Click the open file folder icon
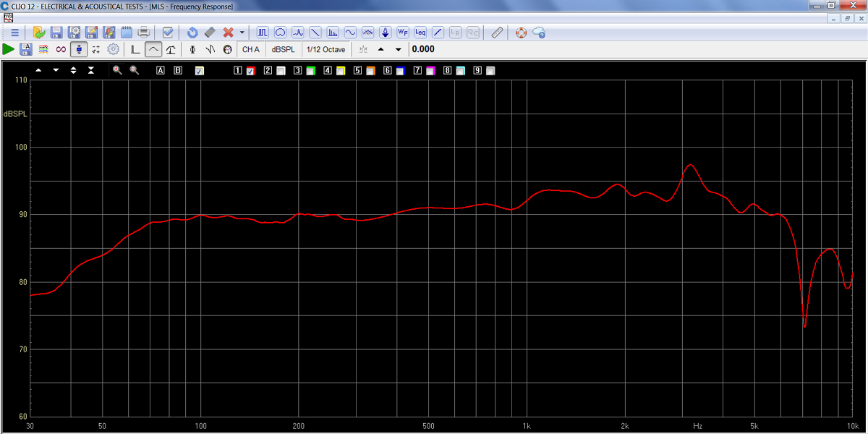This screenshot has height=434, width=868. 39,33
